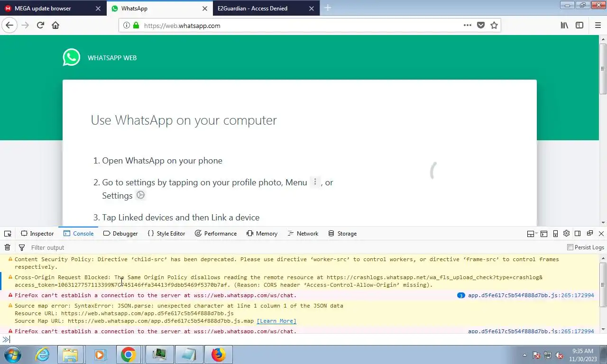Click the Firefox back arrow button
The image size is (607, 364).
coord(9,26)
